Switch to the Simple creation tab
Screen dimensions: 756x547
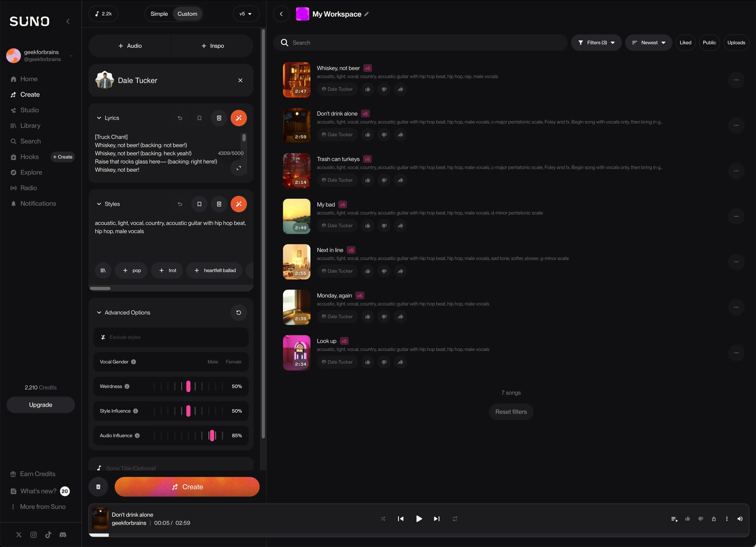pos(159,14)
